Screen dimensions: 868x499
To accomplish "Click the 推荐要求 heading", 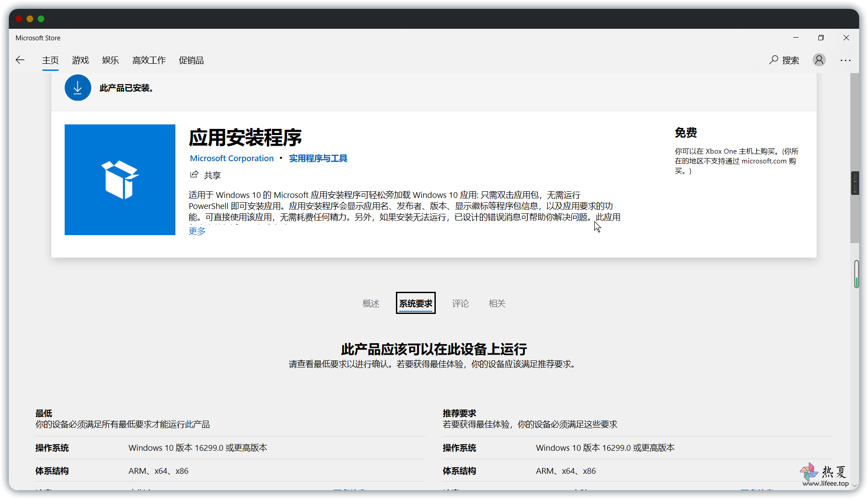I will [x=459, y=413].
